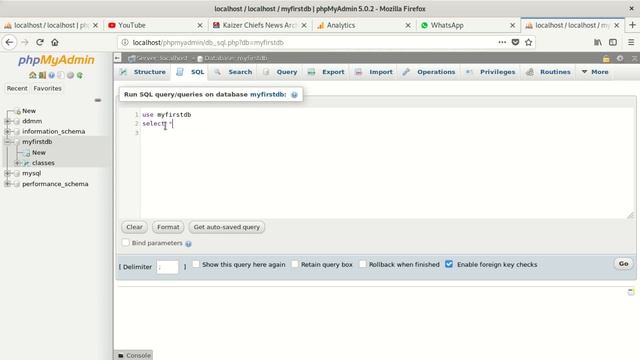Expand the ddmm database node
Viewport: 640px width, 360px height.
pyautogui.click(x=7, y=121)
